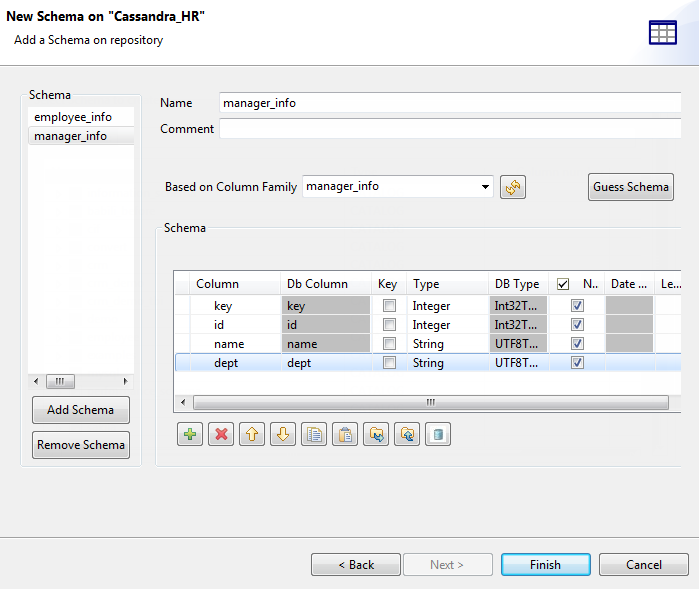The width and height of the screenshot is (699, 589).
Task: Toggle the Key checkbox for id row
Action: click(389, 325)
